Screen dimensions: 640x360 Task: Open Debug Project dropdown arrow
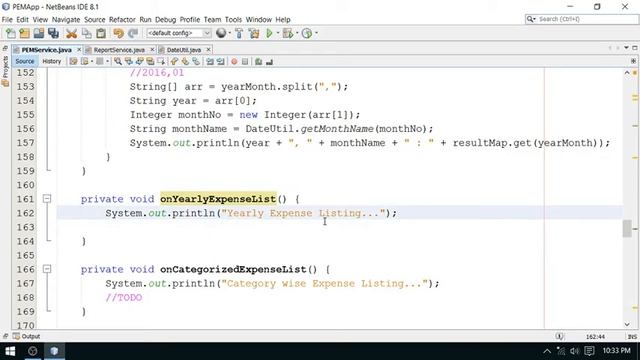click(297, 33)
